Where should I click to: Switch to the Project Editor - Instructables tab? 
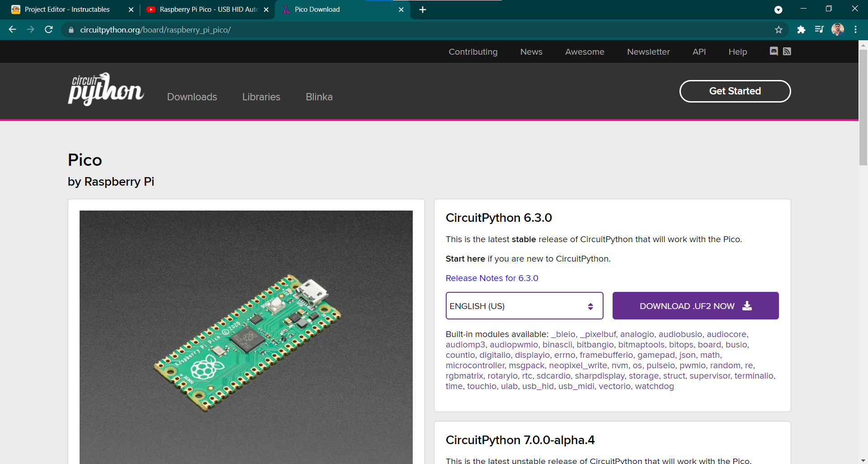click(x=68, y=9)
